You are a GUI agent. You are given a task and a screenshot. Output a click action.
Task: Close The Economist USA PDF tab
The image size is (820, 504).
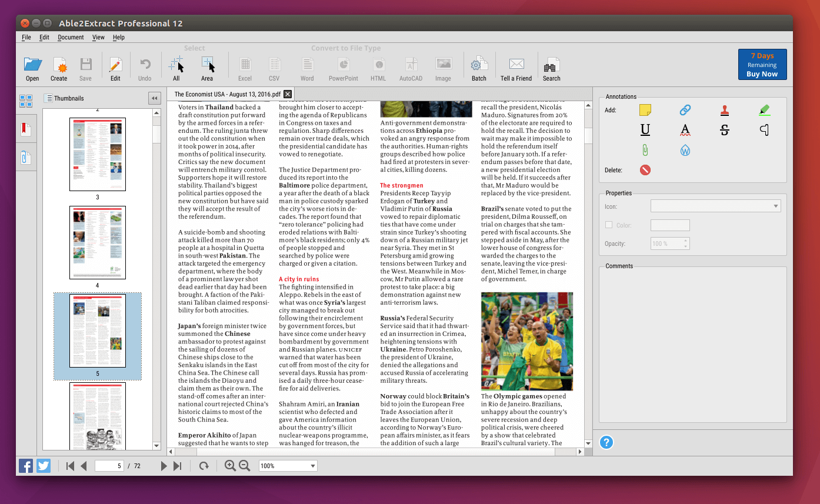(288, 94)
